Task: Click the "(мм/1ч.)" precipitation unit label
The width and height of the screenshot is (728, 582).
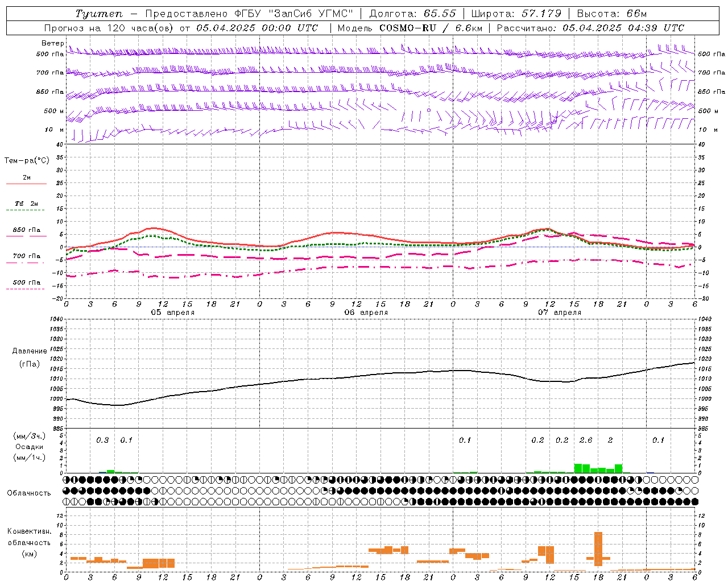Action: (30, 458)
